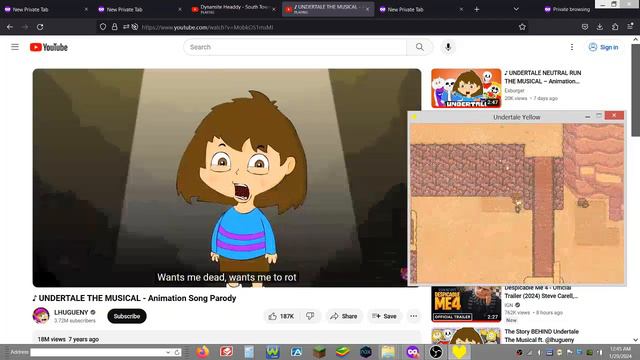
Task: Open LHUGUENY channel avatar
Action: pyautogui.click(x=41, y=316)
